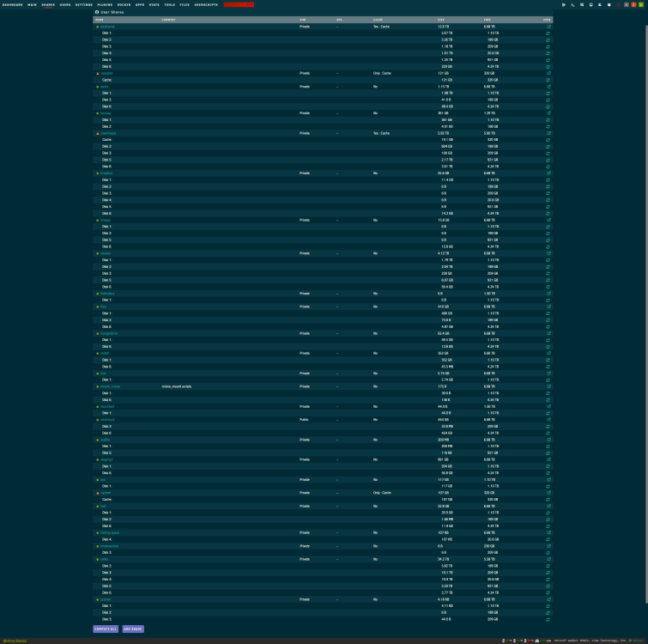Open view icon for ebooks share

548,253
